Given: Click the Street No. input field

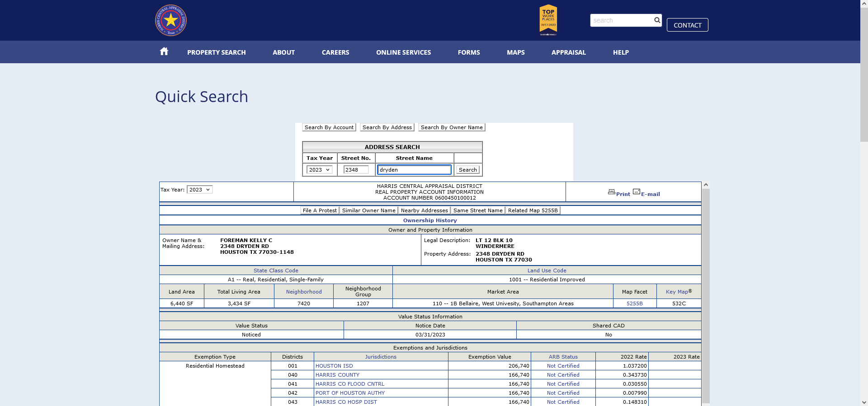Looking at the screenshot, I should [356, 170].
